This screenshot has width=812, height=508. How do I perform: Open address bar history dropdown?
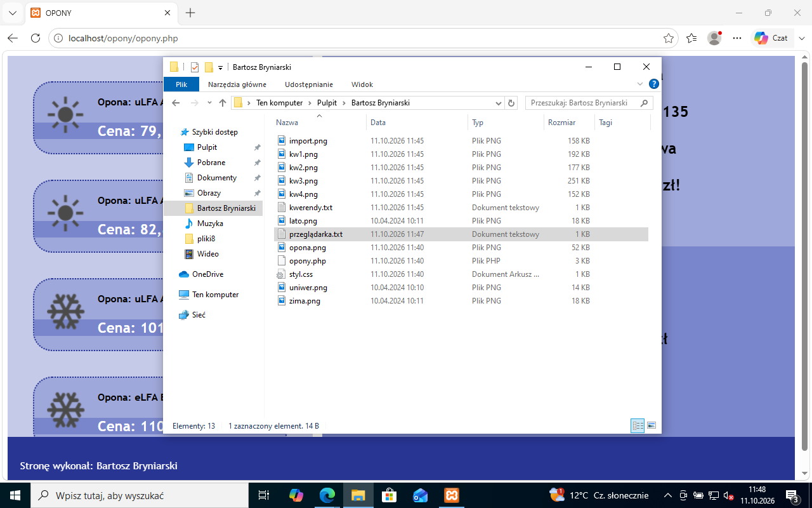(x=499, y=103)
